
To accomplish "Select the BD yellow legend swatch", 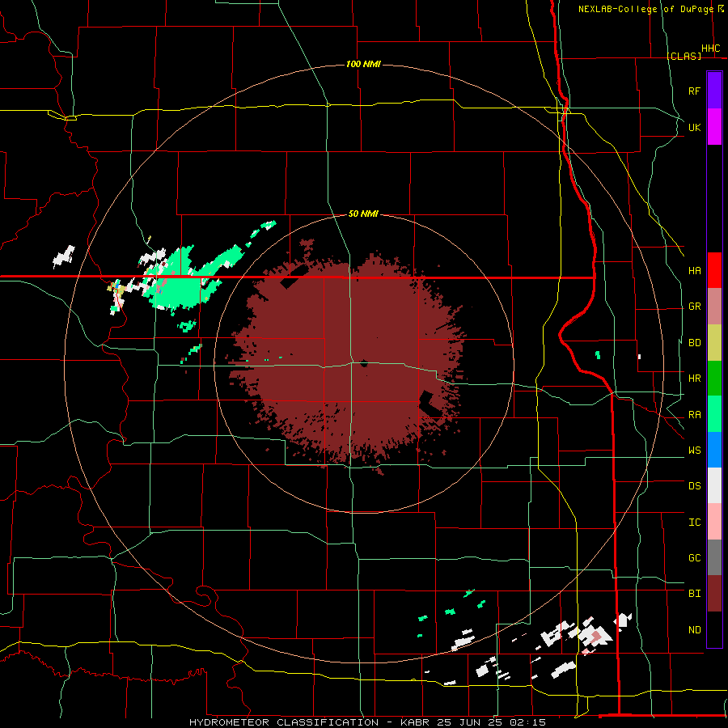I will pyautogui.click(x=714, y=343).
